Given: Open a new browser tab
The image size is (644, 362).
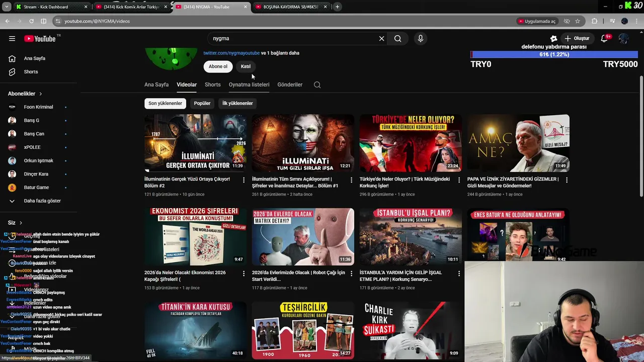Looking at the screenshot, I should pos(337,7).
